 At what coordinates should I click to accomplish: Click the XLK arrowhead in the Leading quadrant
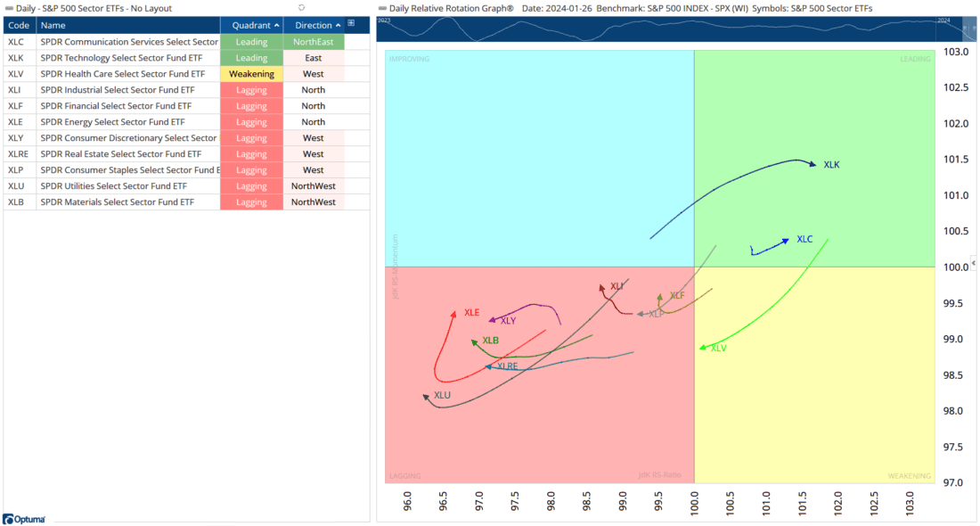[813, 164]
